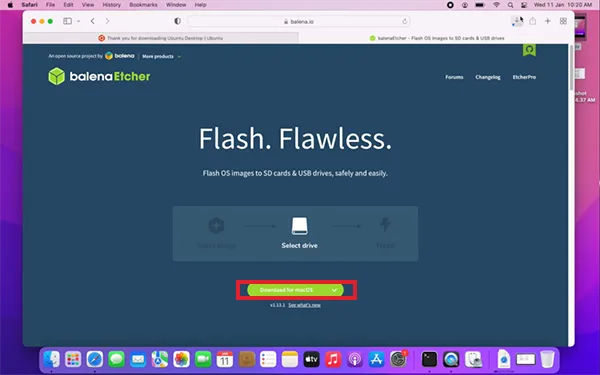The height and width of the screenshot is (375, 600).
Task: Open the Changelog link
Action: pos(488,77)
